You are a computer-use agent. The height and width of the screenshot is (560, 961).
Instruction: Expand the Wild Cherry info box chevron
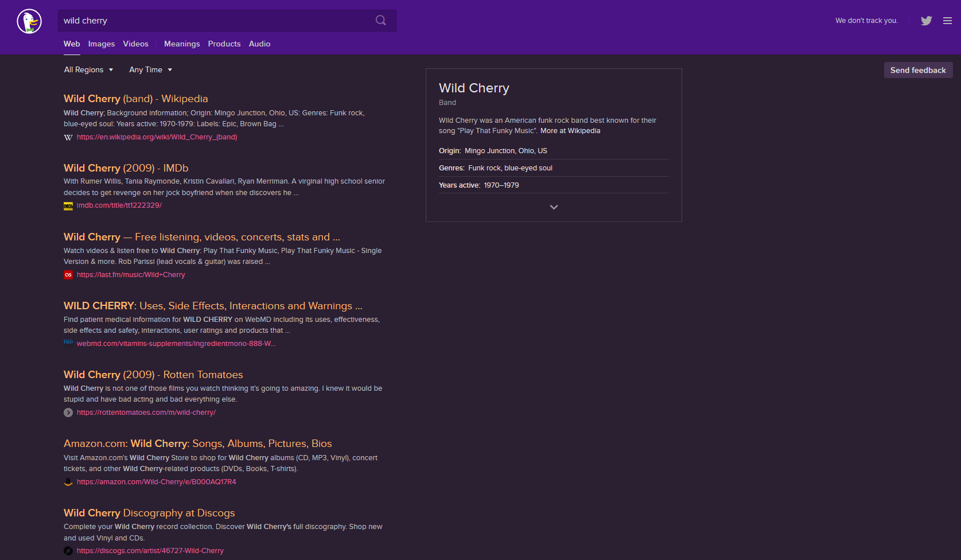click(x=554, y=207)
